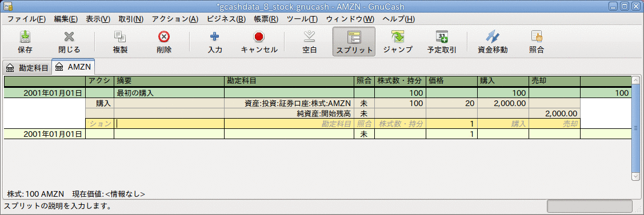Open the 編集(E) menu

pos(66,19)
